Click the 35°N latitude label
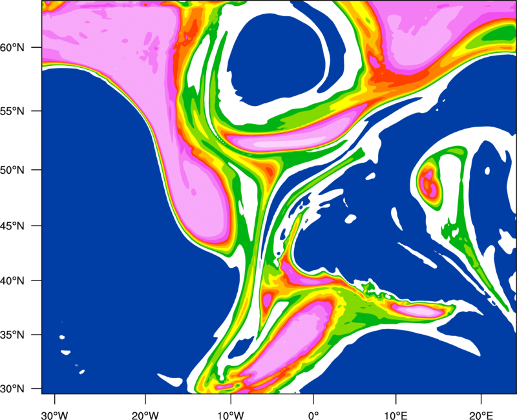 point(12,335)
